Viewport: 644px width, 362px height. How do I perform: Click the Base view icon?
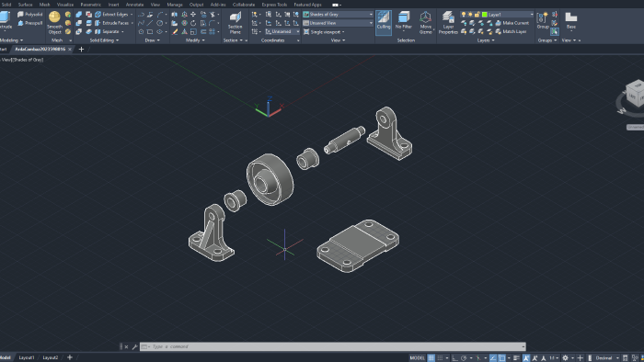571,20
